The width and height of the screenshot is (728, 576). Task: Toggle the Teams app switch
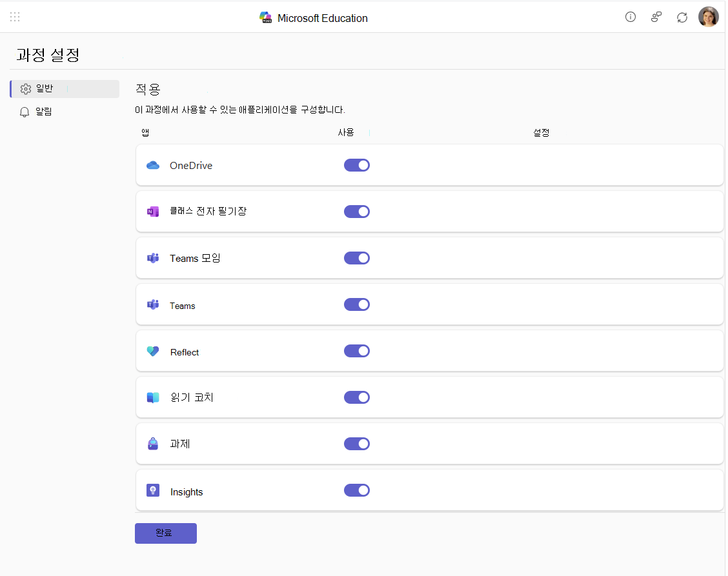pos(356,304)
